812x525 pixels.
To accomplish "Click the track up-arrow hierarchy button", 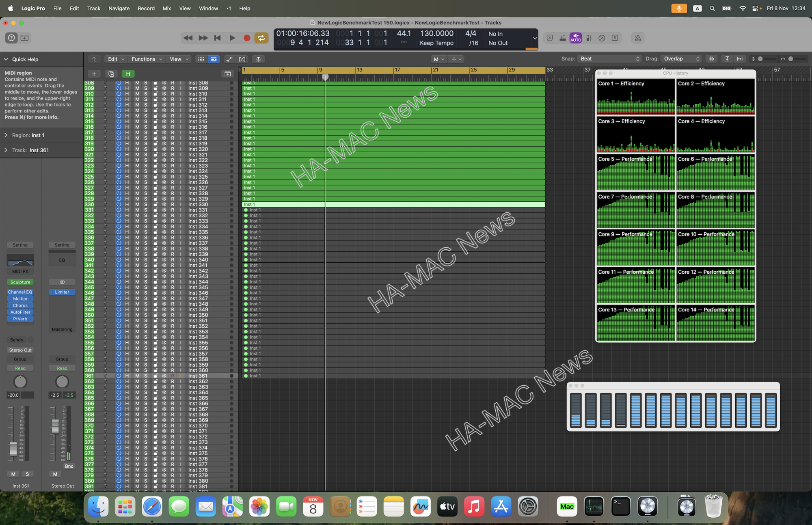I will [x=94, y=59].
